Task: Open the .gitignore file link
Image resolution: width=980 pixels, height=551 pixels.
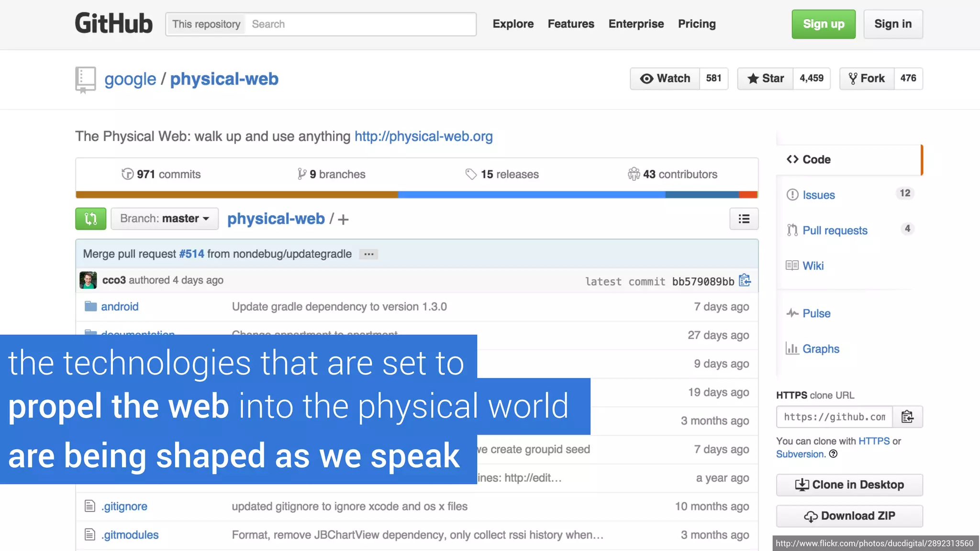Action: tap(124, 507)
